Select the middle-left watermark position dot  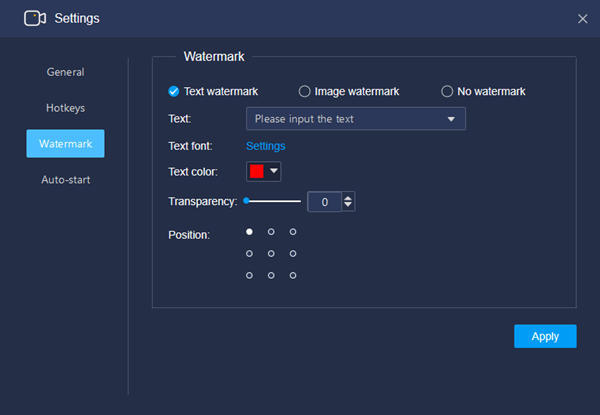click(x=249, y=254)
